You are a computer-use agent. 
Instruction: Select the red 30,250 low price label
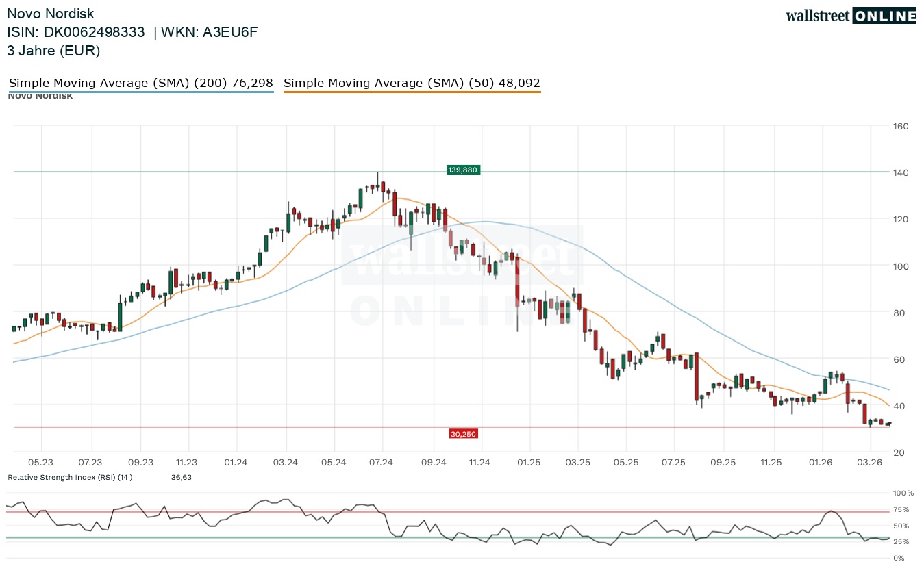[463, 433]
